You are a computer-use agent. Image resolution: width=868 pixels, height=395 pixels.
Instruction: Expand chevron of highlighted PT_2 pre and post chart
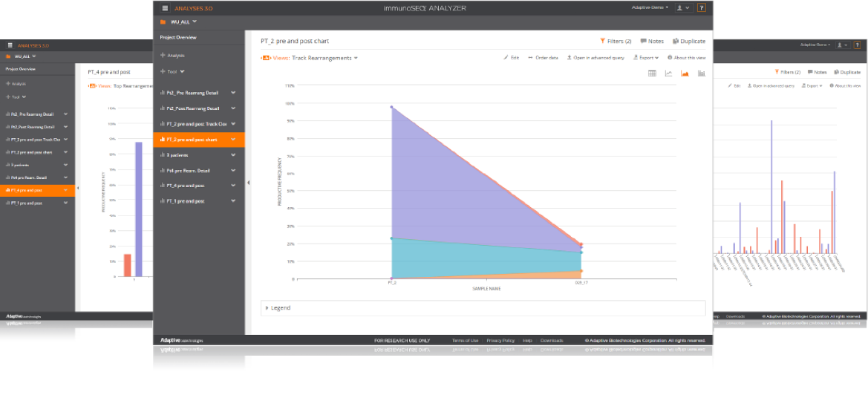(233, 140)
